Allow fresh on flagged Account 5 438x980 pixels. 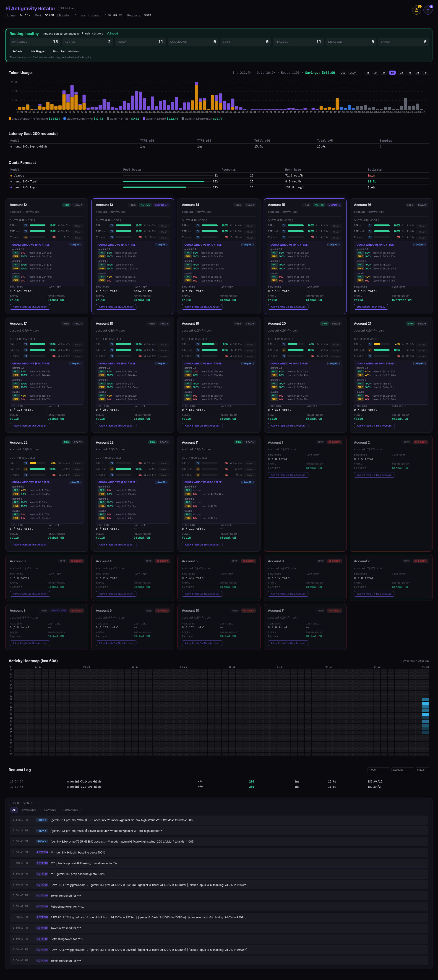pos(202,594)
